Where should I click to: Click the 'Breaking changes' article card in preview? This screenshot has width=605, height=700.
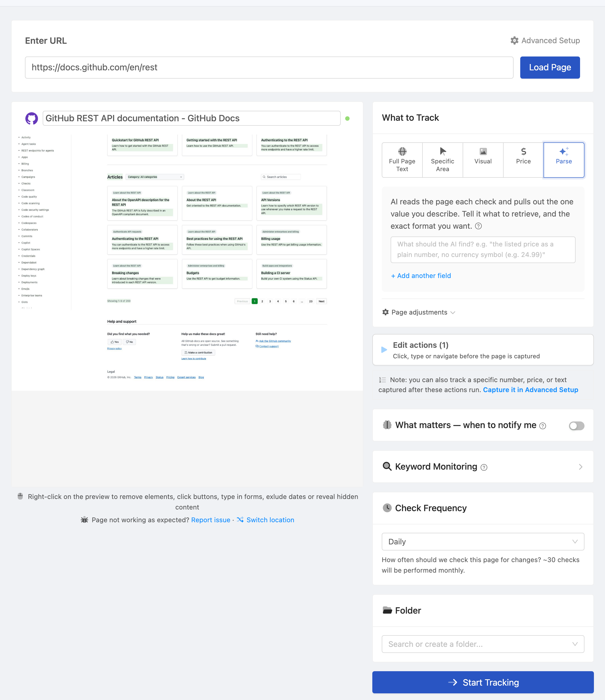142,274
